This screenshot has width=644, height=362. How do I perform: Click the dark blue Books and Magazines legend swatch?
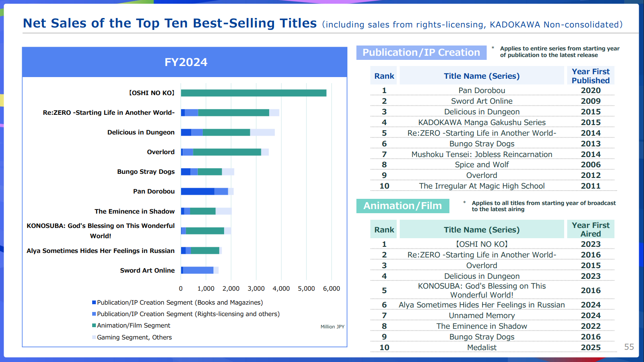click(x=94, y=303)
